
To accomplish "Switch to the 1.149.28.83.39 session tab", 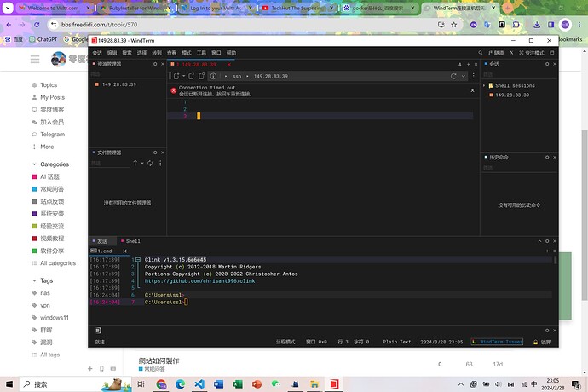I will pyautogui.click(x=196, y=65).
